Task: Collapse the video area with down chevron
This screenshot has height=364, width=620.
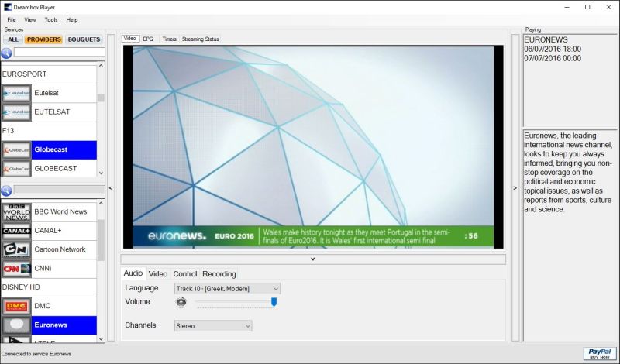Action: coord(313,259)
